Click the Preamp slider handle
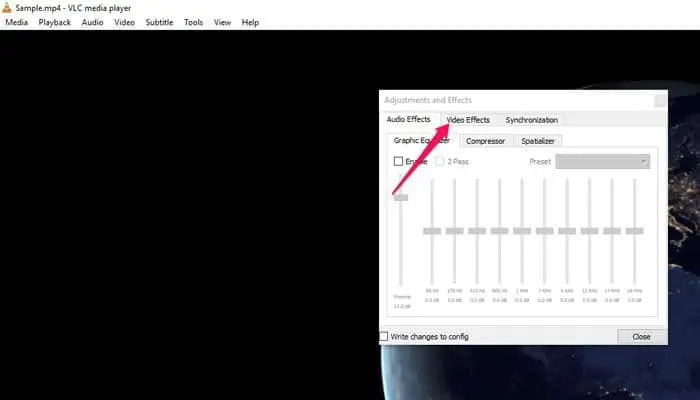The width and height of the screenshot is (700, 400). [x=401, y=197]
